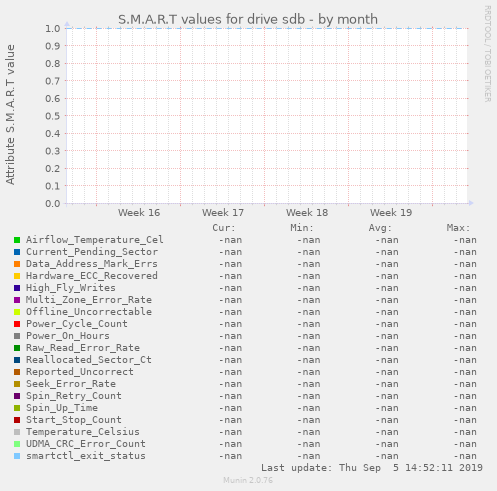The height and width of the screenshot is (491, 497).
Task: Click the Attribute S.M.A.R.T value axis label
Action: click(x=10, y=115)
